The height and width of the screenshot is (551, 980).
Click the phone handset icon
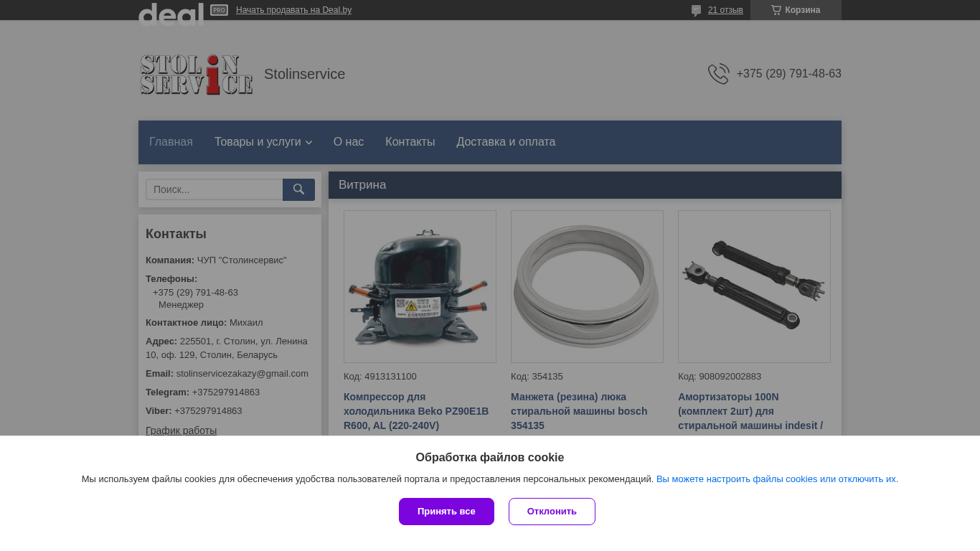719,74
